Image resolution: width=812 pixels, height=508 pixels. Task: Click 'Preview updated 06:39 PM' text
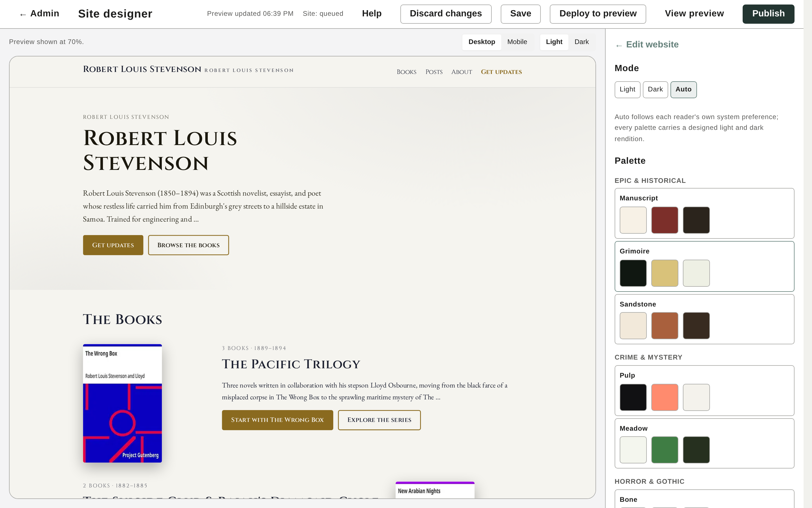tap(250, 14)
